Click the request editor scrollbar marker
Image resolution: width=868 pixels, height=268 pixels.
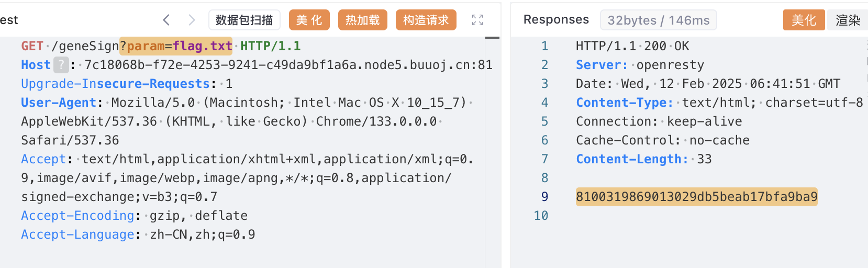492,38
